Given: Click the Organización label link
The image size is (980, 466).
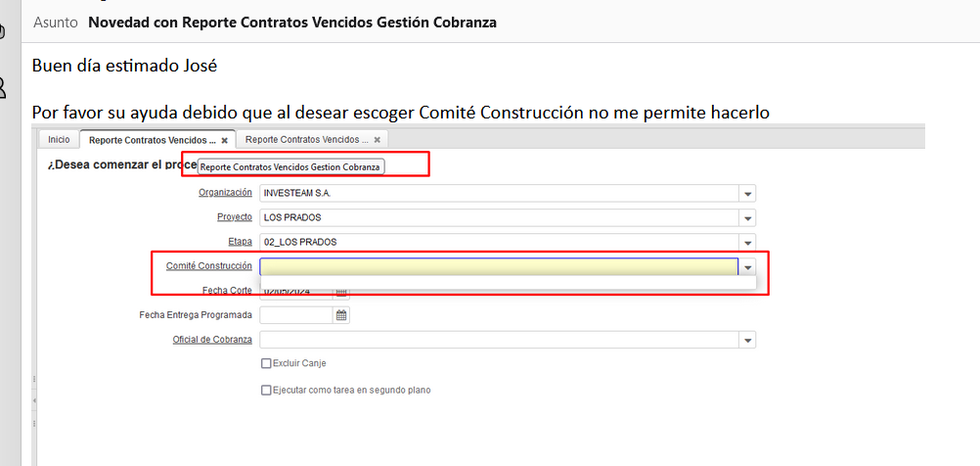Looking at the screenshot, I should (x=225, y=193).
